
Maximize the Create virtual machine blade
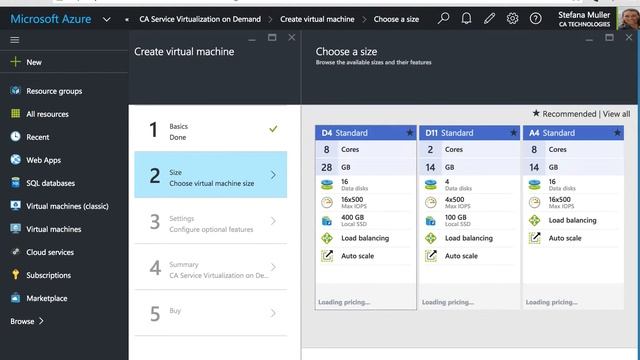(x=272, y=38)
